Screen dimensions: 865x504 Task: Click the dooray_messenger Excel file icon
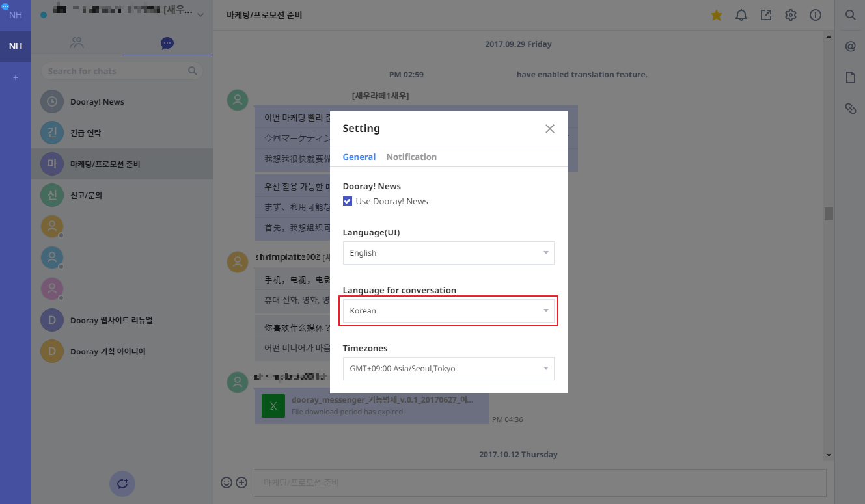[273, 406]
